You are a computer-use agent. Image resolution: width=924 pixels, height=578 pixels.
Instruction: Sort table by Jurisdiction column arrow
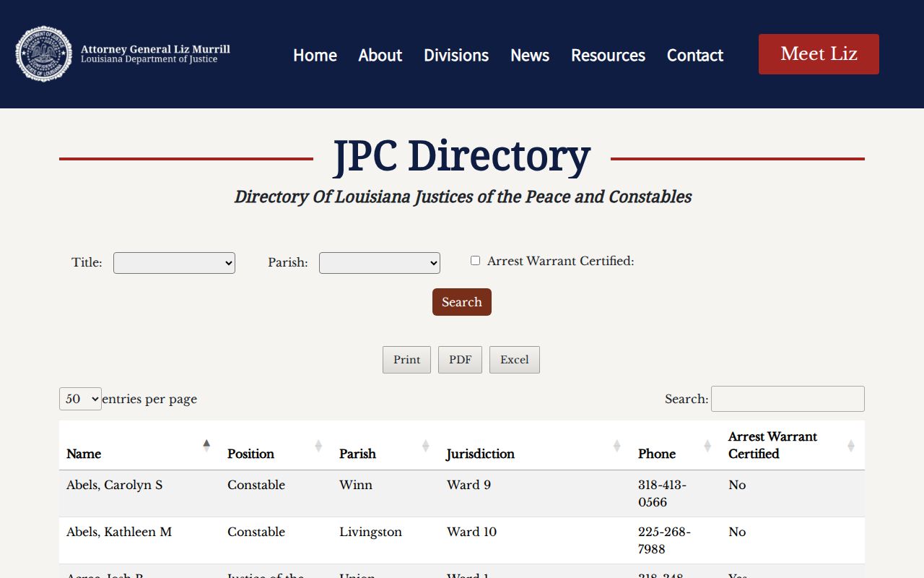pos(616,446)
